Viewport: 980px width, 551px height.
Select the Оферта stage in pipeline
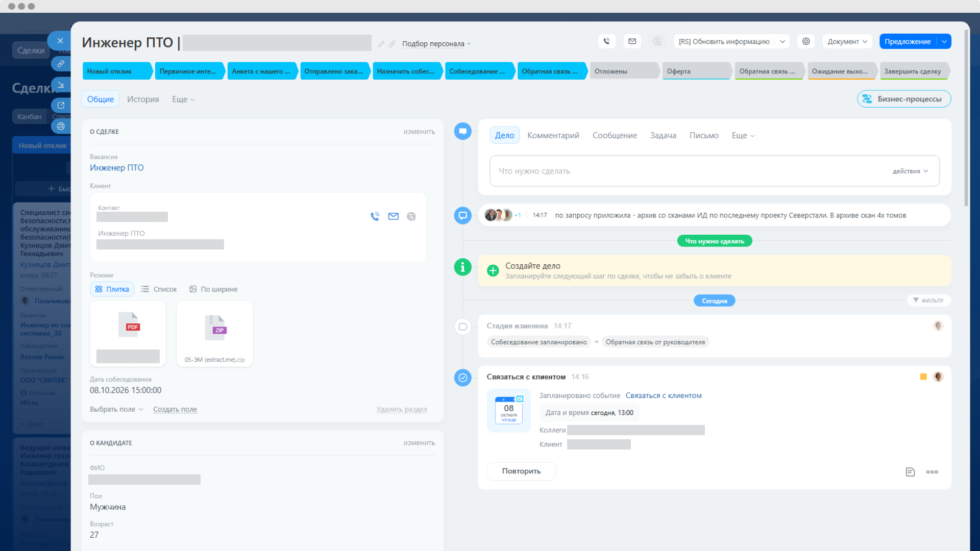click(x=697, y=71)
